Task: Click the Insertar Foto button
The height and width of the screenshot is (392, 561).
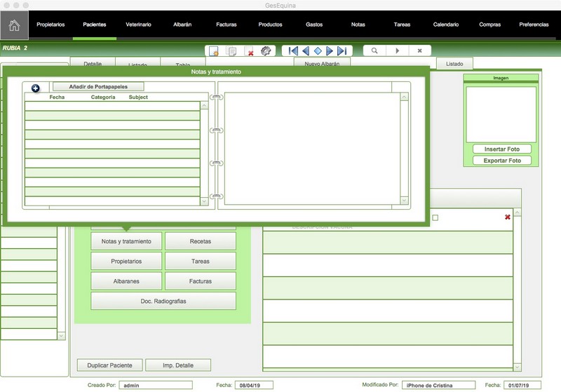Action: (x=502, y=149)
